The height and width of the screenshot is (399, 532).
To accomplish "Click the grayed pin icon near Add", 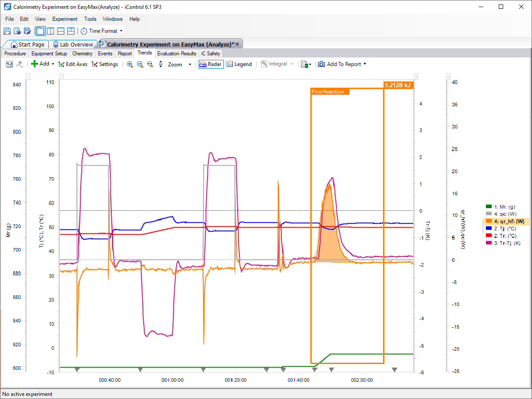I will (20, 64).
